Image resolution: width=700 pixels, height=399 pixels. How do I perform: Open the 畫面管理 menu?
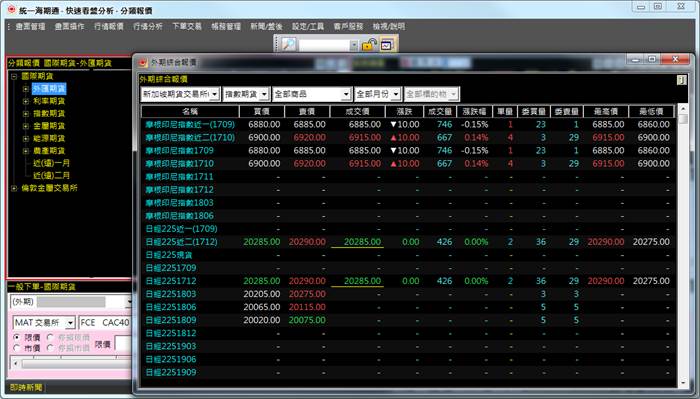[x=30, y=27]
